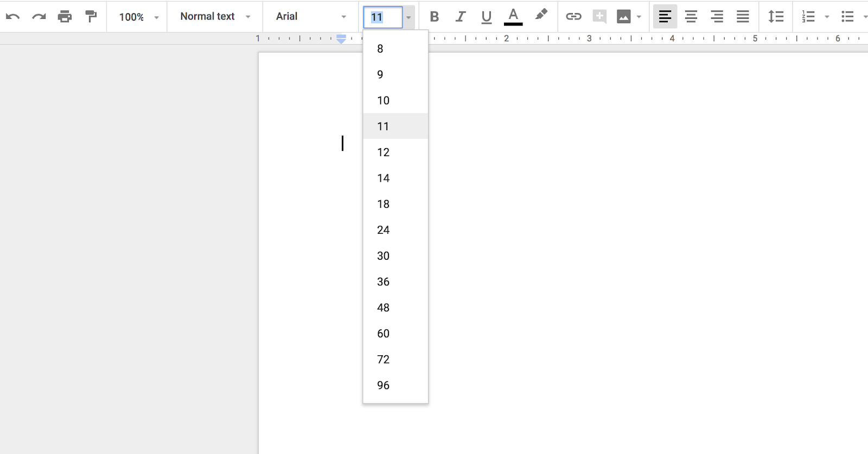This screenshot has height=454, width=868.
Task: Select font size 36 in menu
Action: click(x=384, y=282)
